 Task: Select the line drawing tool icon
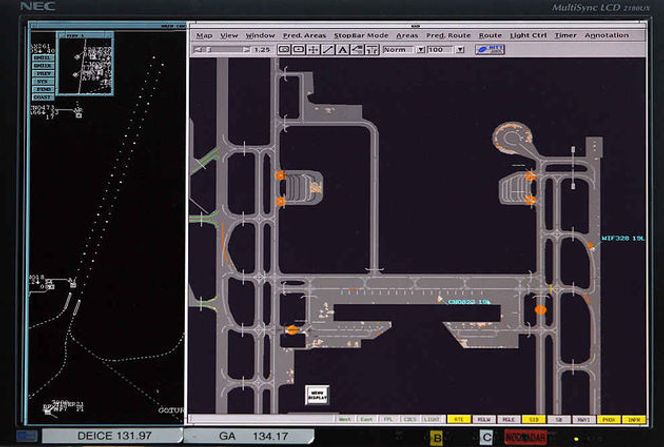[x=328, y=49]
